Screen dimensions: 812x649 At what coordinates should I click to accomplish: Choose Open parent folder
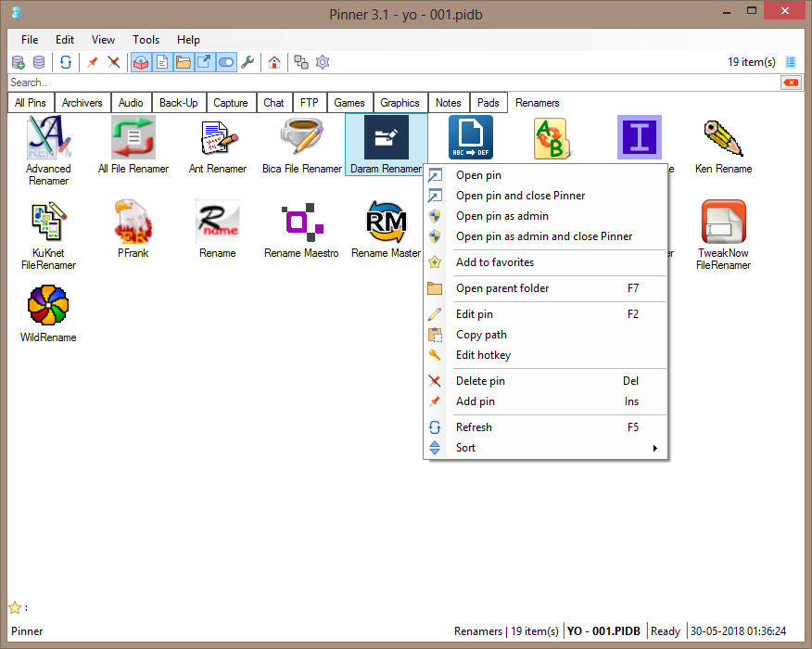coord(545,288)
